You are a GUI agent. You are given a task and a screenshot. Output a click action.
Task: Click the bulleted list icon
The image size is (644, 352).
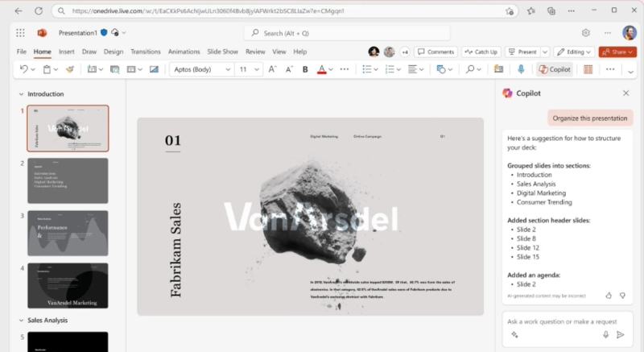pos(367,69)
